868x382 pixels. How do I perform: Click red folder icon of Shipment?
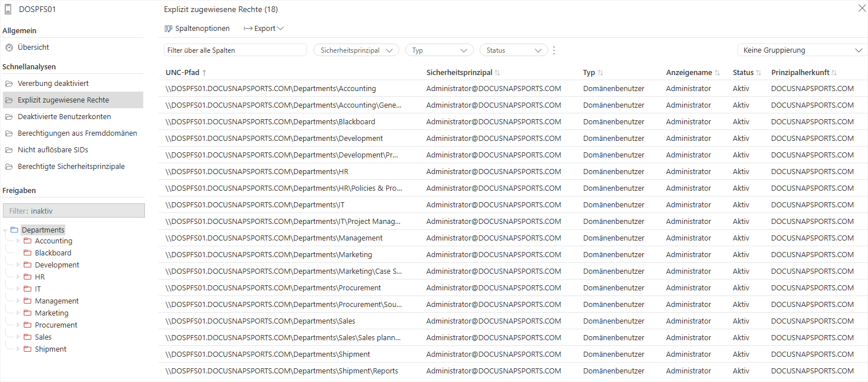(28, 349)
